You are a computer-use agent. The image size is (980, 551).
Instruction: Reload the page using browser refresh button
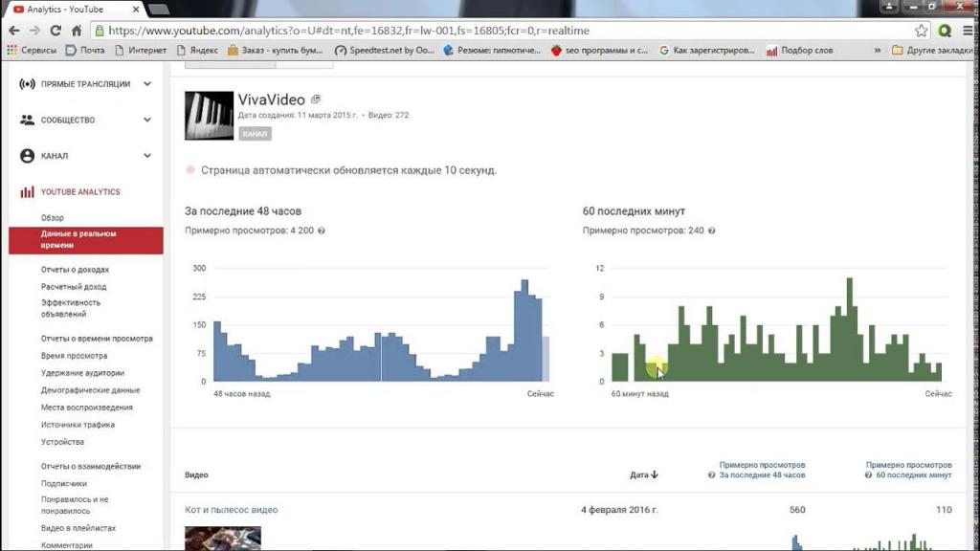click(56, 31)
